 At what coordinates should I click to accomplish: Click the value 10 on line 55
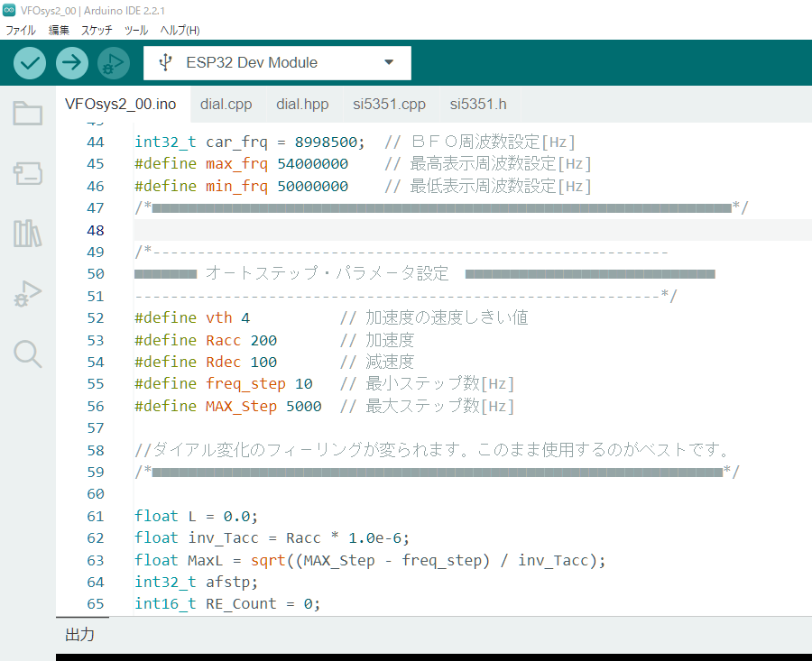point(304,383)
